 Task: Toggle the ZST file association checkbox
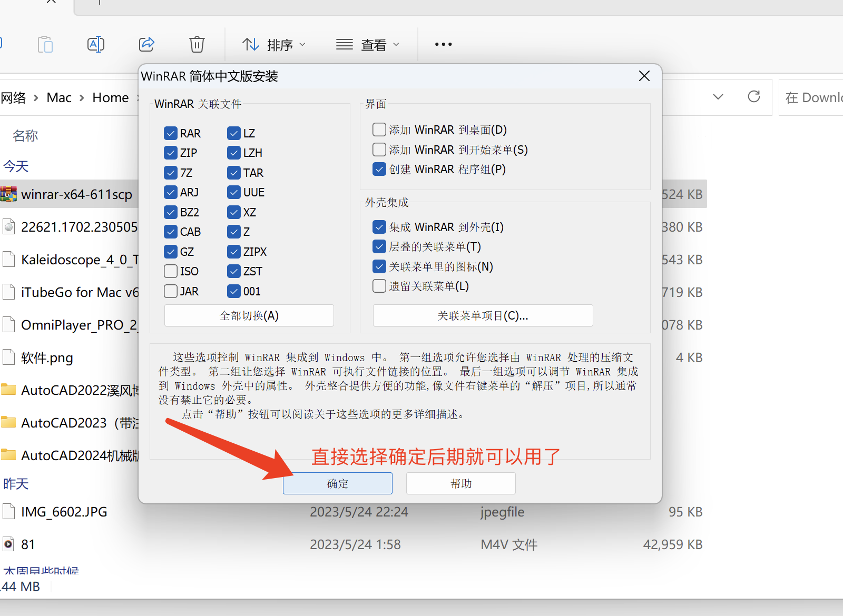[x=234, y=271]
